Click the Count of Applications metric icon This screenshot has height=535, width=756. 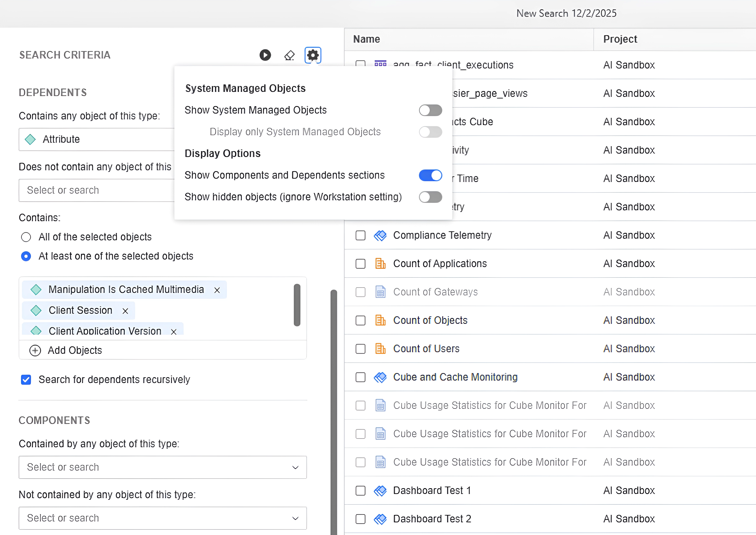pyautogui.click(x=380, y=264)
